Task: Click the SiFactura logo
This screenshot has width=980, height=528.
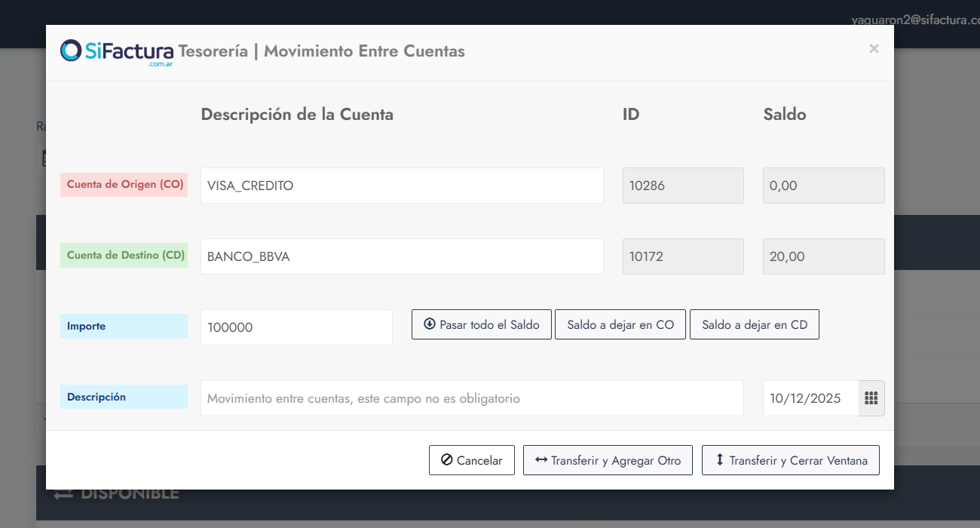Action: (117, 52)
